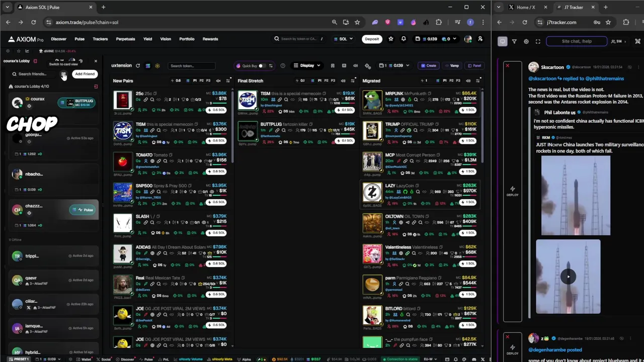Open the notifications bell
The height and width of the screenshot is (362, 644).
[x=404, y=39]
